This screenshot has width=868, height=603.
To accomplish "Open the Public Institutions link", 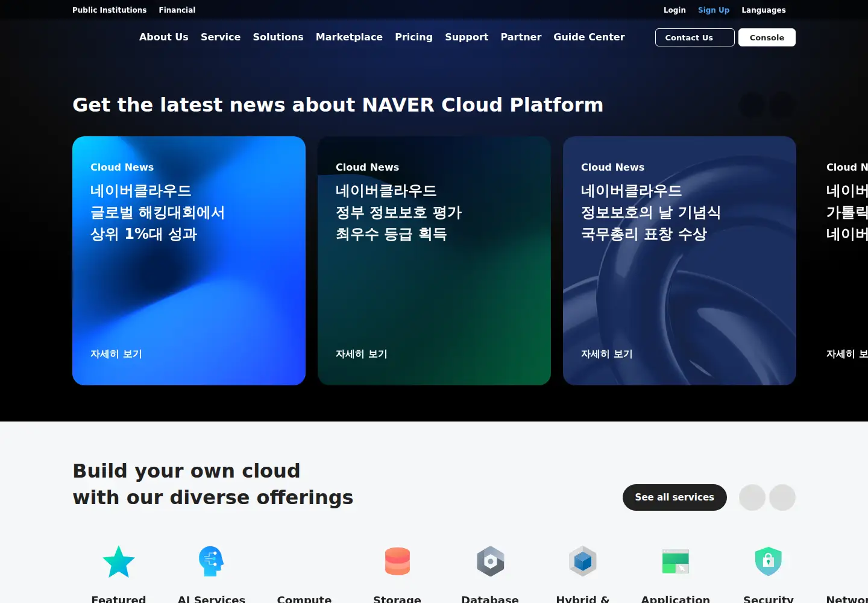I will coord(109,10).
